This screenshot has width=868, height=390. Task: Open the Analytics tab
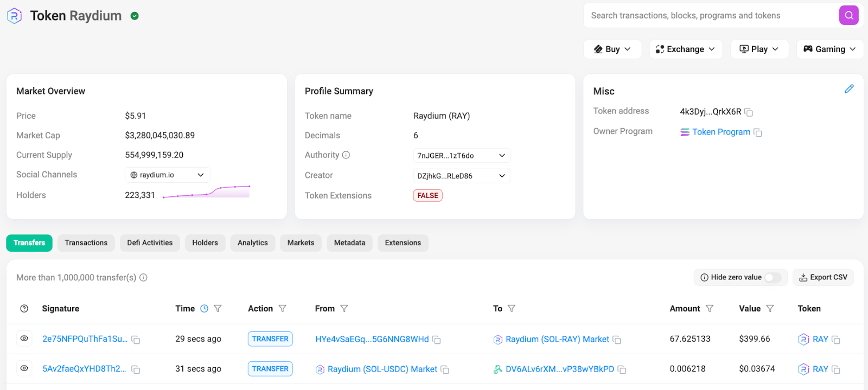point(252,243)
